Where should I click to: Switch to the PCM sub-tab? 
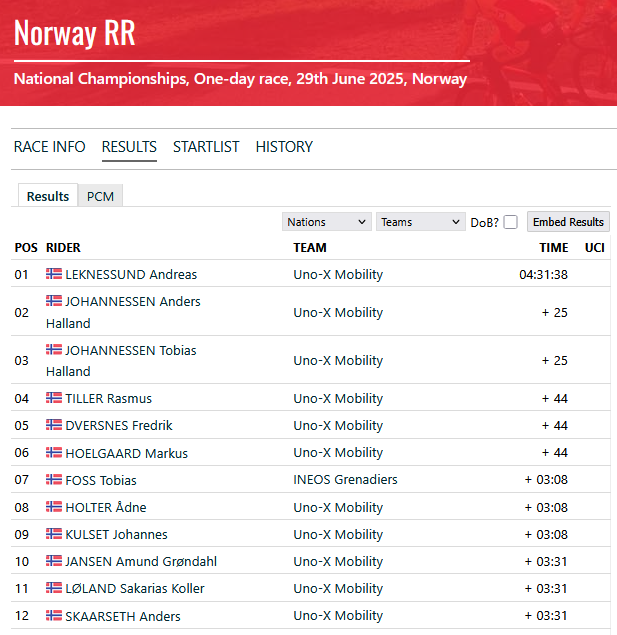click(100, 196)
